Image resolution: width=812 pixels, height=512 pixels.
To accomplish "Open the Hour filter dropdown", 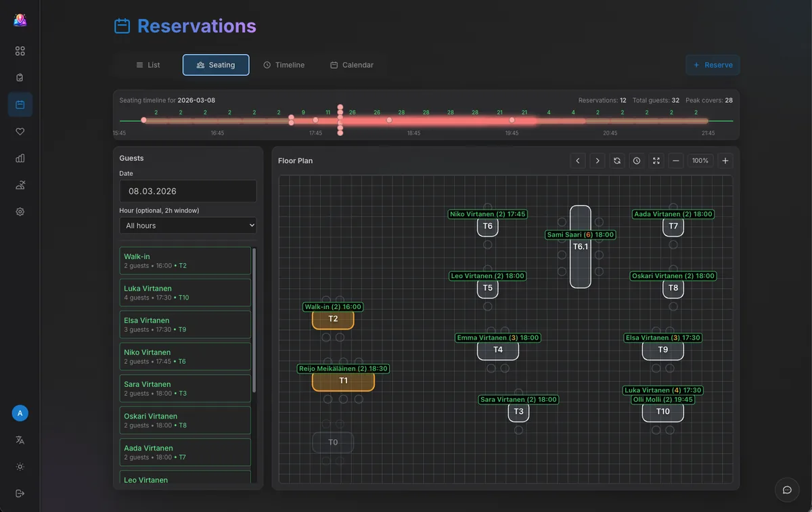I will click(x=188, y=225).
